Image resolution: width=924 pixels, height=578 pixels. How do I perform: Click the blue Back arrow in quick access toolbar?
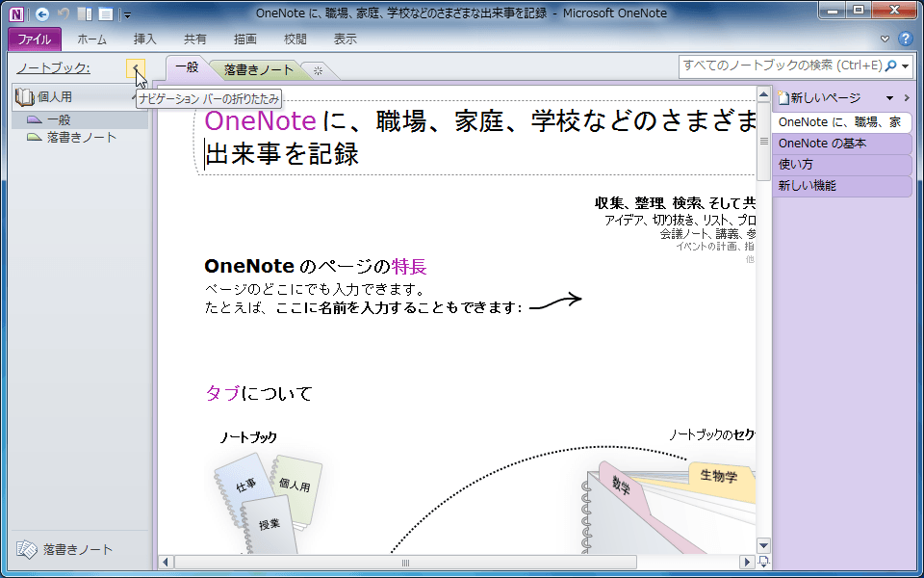(x=41, y=13)
